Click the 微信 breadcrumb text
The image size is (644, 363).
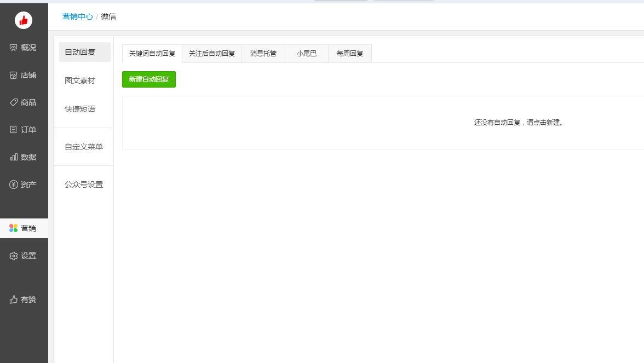tap(108, 16)
